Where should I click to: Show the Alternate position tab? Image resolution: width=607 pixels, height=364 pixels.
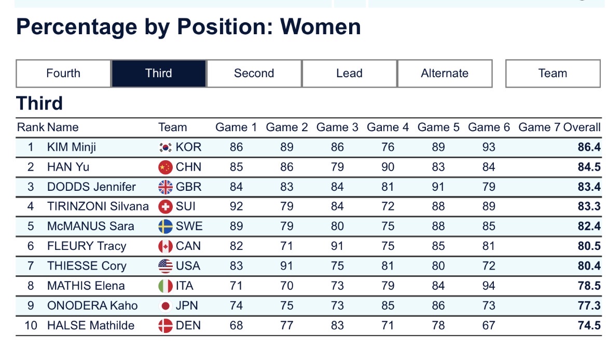[x=445, y=74]
